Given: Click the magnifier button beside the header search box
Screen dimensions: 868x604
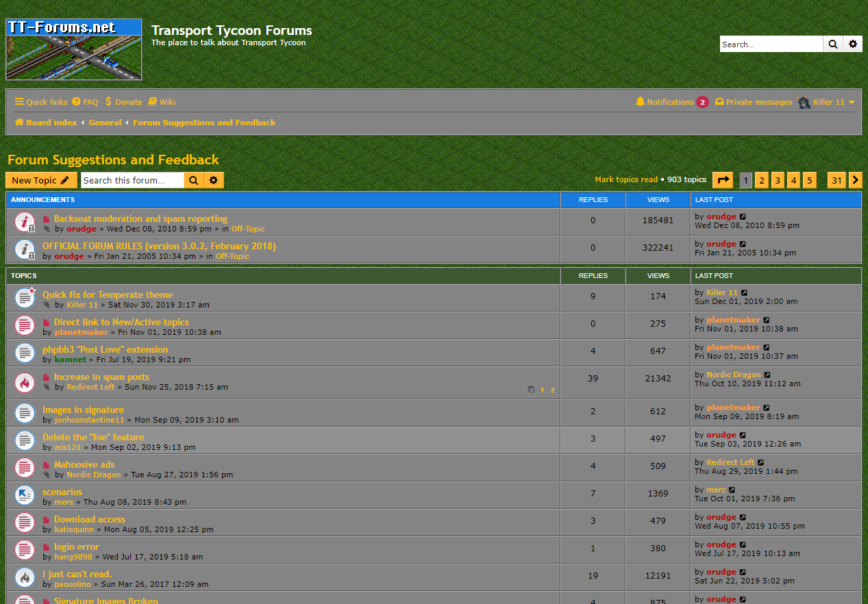Looking at the screenshot, I should 833,44.
